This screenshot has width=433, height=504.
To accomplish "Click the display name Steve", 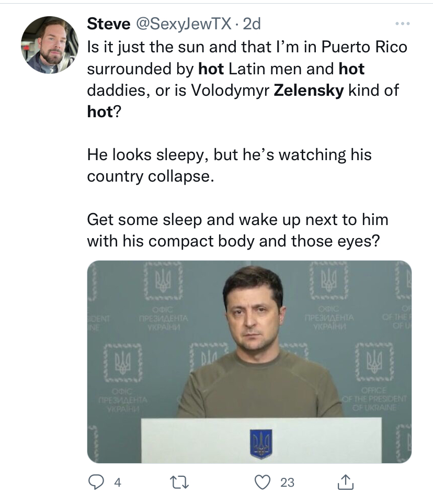I will click(108, 24).
